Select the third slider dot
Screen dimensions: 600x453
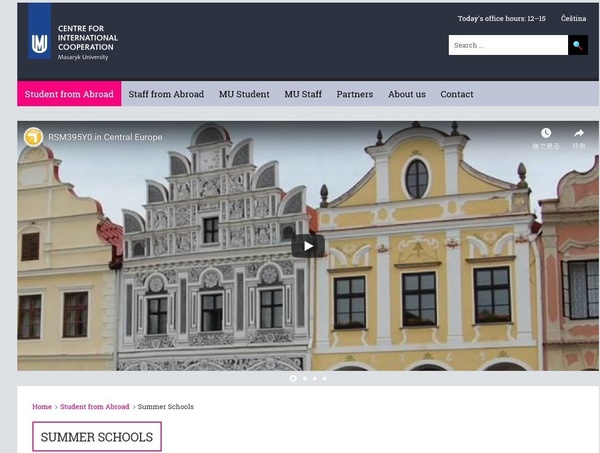tap(315, 378)
